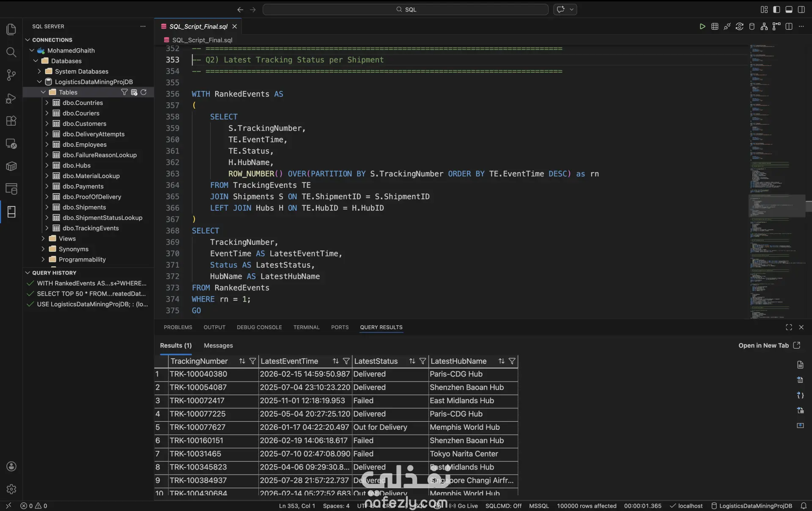Open editor More Actions ellipsis menu
Viewport: 812px width, 511px height.
click(x=801, y=26)
